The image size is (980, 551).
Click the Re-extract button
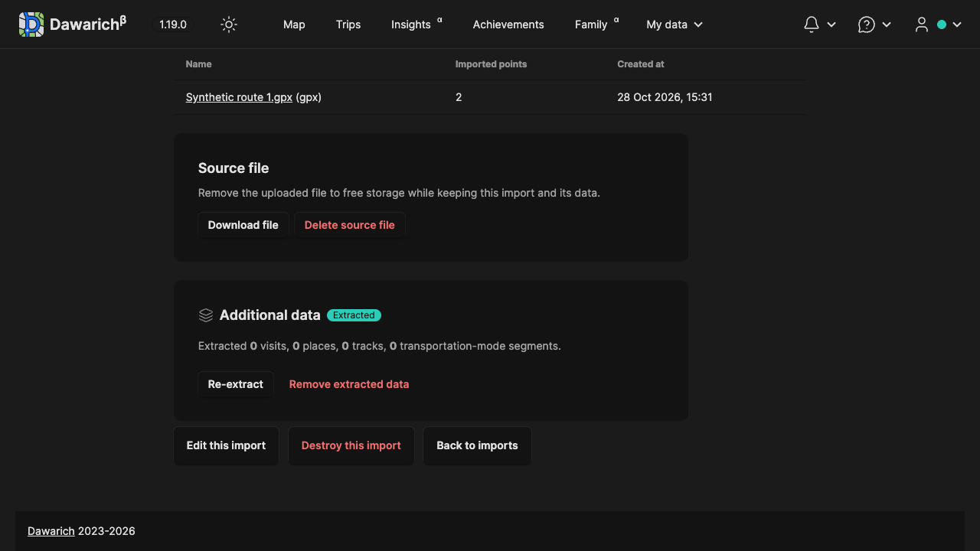236,384
